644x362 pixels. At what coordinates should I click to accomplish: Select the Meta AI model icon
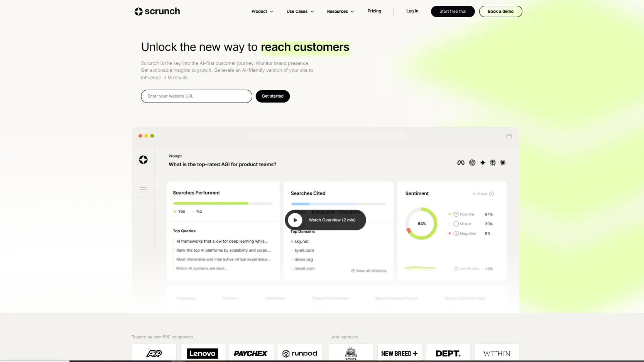(461, 163)
